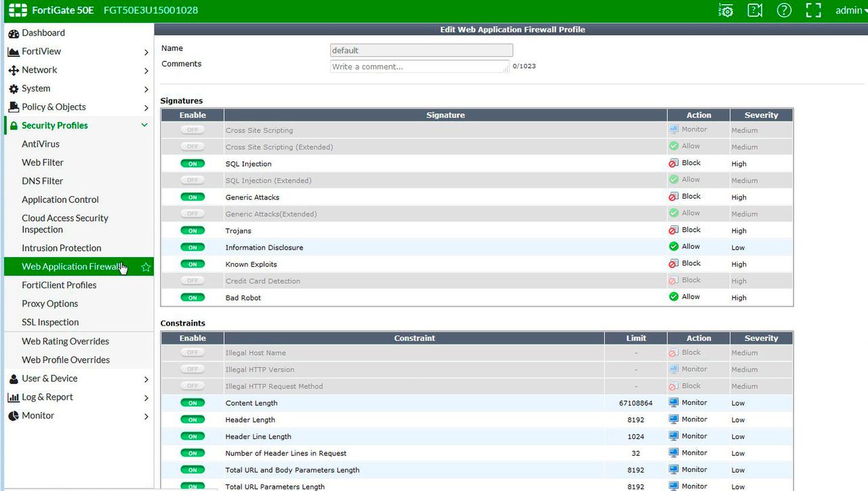Click Monitor icon for Header Length
The width and height of the screenshot is (868, 491).
[673, 419]
